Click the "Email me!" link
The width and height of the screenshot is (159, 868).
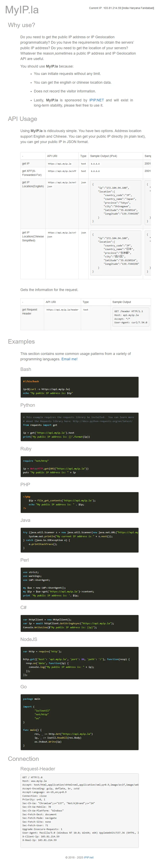point(69,359)
